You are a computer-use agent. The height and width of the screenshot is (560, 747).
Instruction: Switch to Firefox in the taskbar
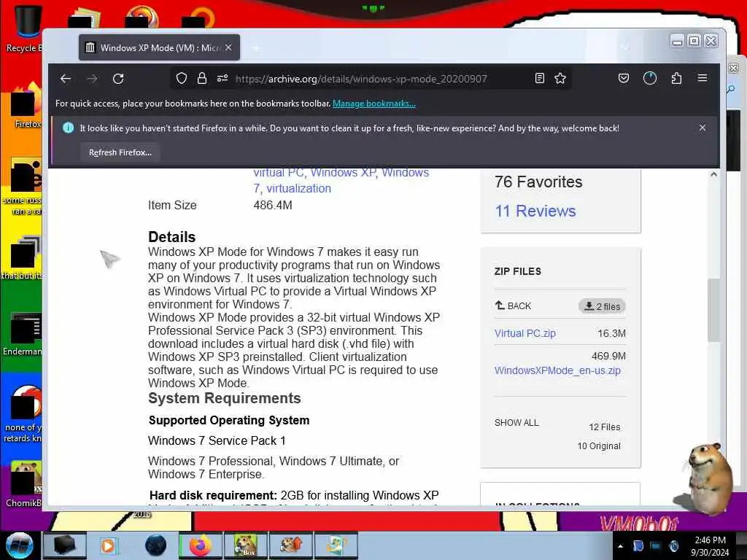200,545
